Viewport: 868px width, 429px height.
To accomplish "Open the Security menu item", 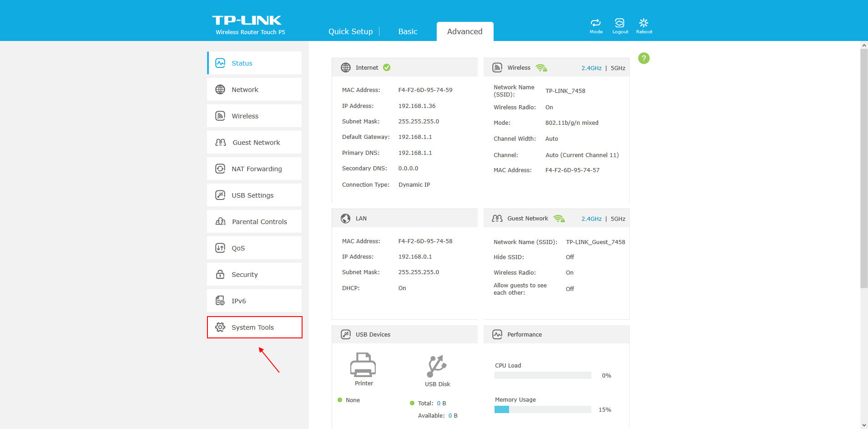I will [254, 274].
